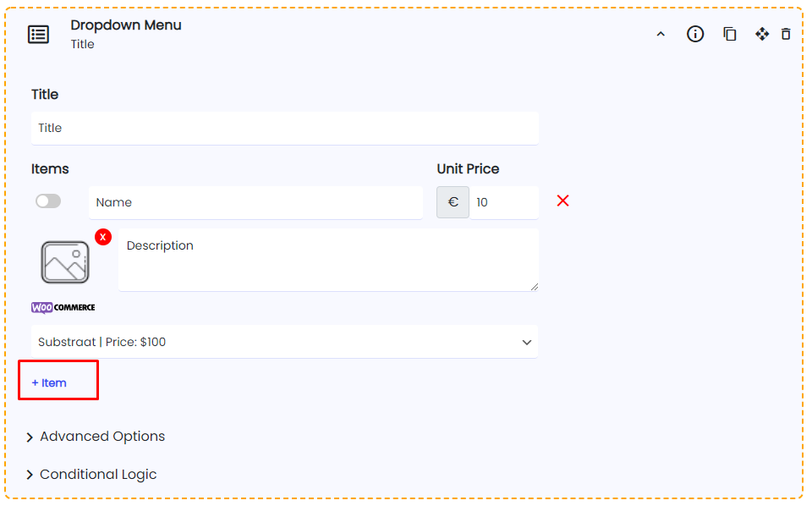Image resolution: width=812 pixels, height=506 pixels.
Task: Click the item Name field
Action: (x=255, y=202)
